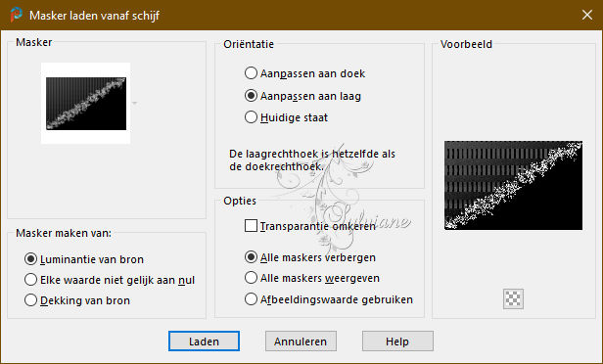This screenshot has height=364, width=603.
Task: Click the Voorbeeld preview image
Action: (513, 185)
